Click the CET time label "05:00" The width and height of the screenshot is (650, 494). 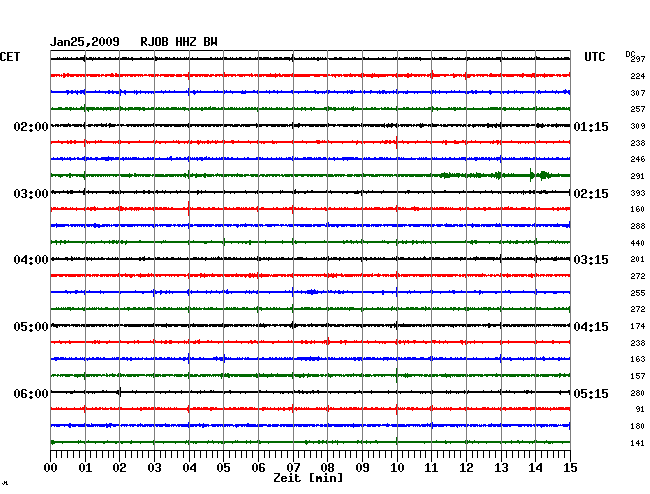pos(31,327)
